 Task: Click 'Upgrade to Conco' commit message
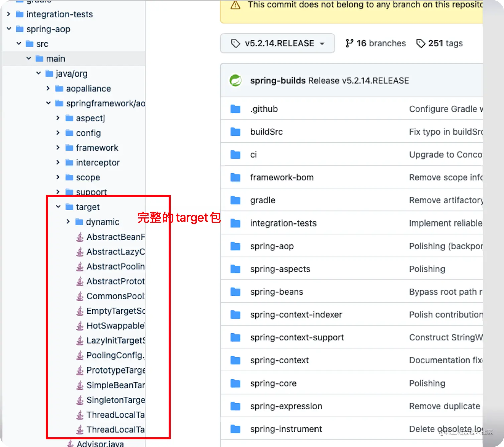[x=446, y=155]
